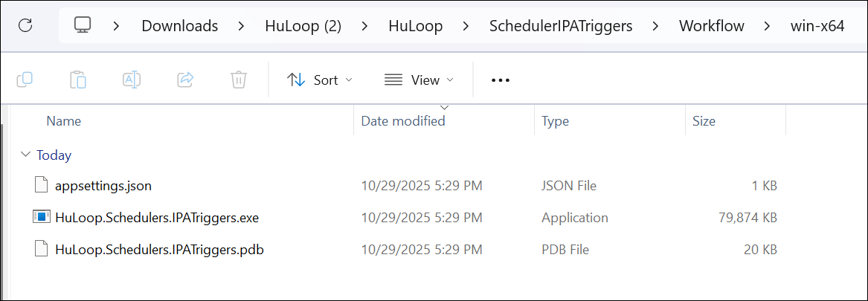868x301 pixels.
Task: Open the Sort dropdown
Action: coord(320,80)
